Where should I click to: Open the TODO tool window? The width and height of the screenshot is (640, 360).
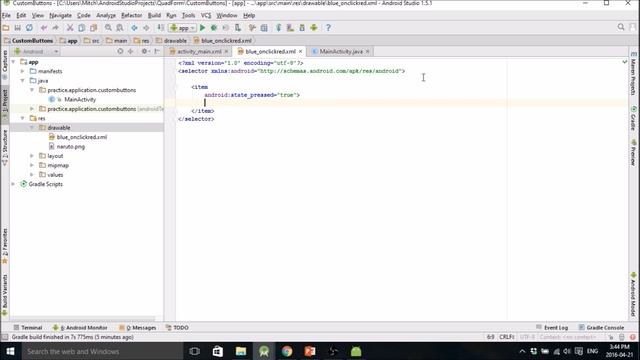(x=177, y=327)
